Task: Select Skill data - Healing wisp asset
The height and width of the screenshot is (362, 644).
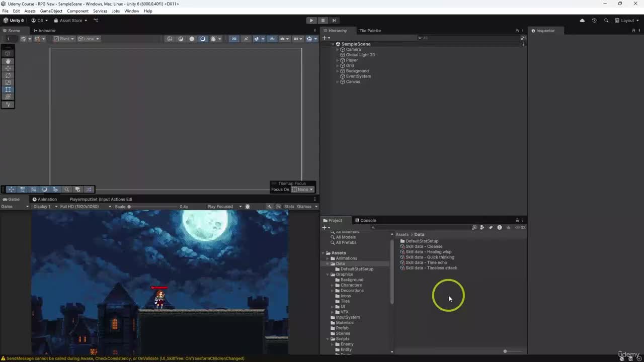Action: (426, 252)
